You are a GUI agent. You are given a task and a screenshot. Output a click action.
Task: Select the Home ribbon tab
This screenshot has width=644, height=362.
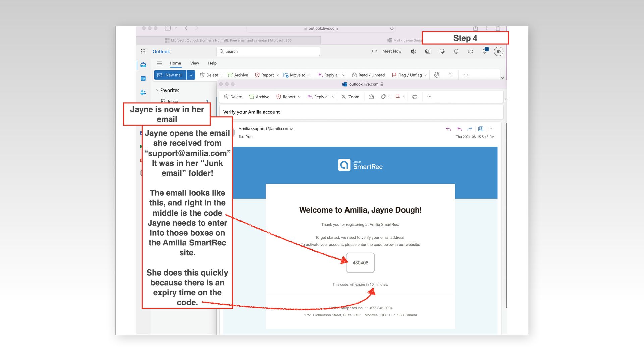pyautogui.click(x=175, y=63)
